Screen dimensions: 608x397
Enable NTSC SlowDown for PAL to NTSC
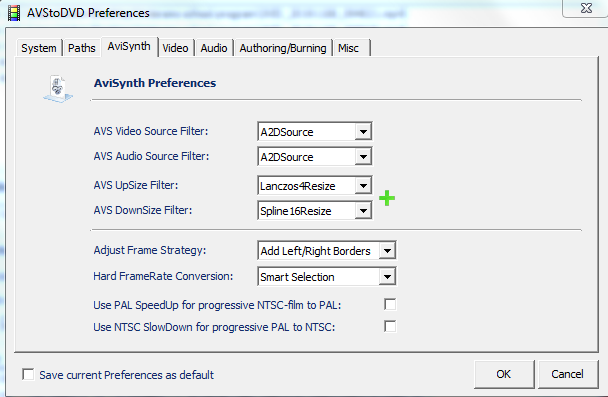[390, 326]
